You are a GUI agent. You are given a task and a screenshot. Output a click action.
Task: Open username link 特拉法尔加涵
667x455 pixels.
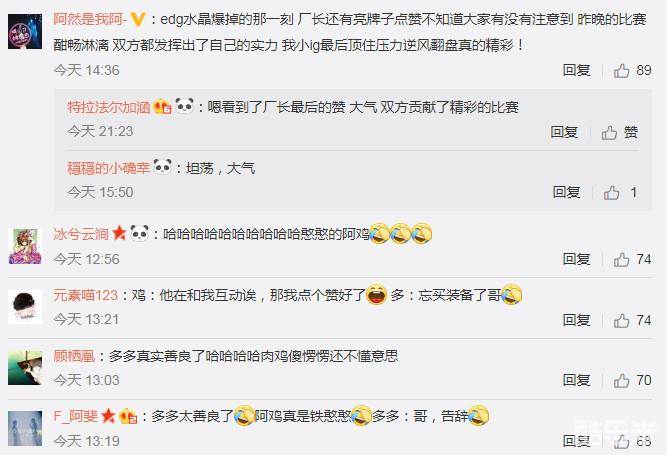click(109, 107)
